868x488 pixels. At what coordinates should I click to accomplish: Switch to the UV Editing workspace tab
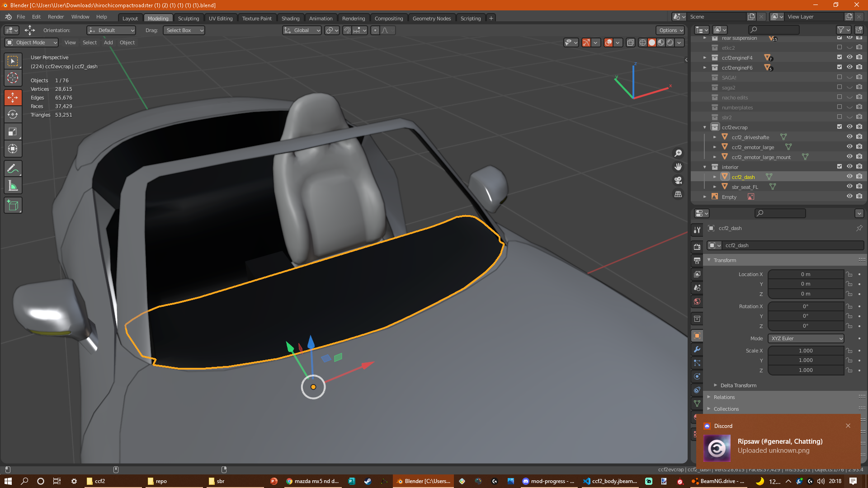click(220, 19)
